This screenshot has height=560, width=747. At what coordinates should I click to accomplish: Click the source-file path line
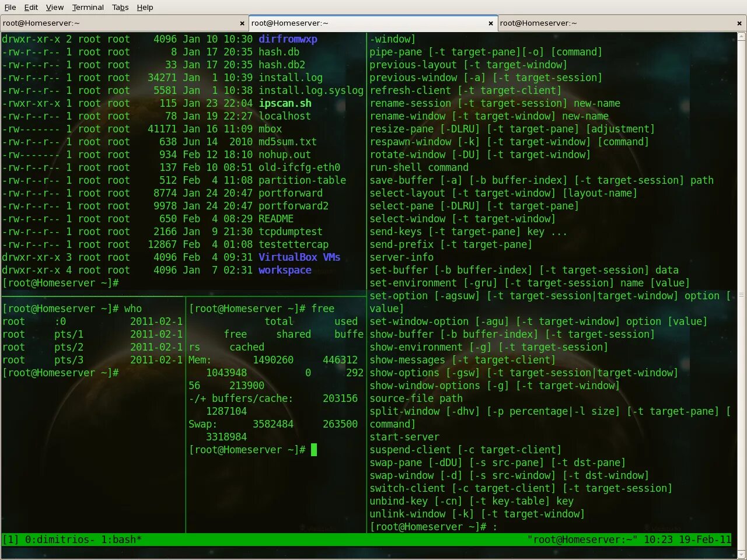tap(416, 398)
